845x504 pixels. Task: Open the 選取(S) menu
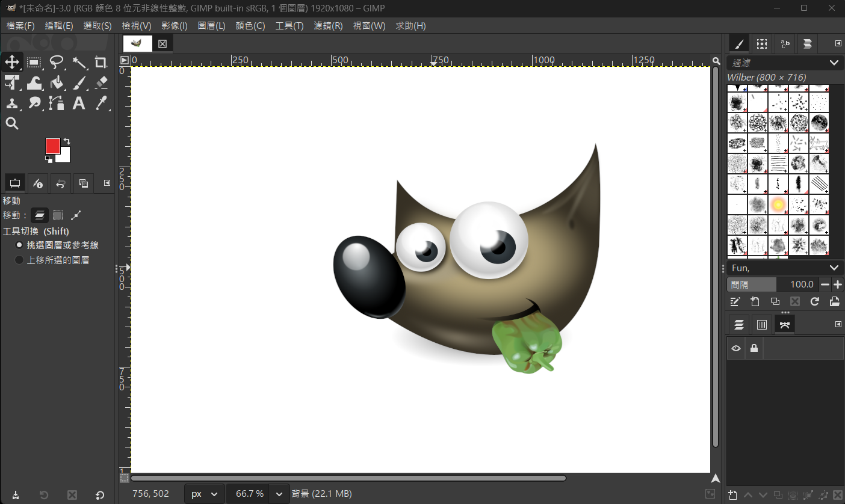pyautogui.click(x=97, y=26)
